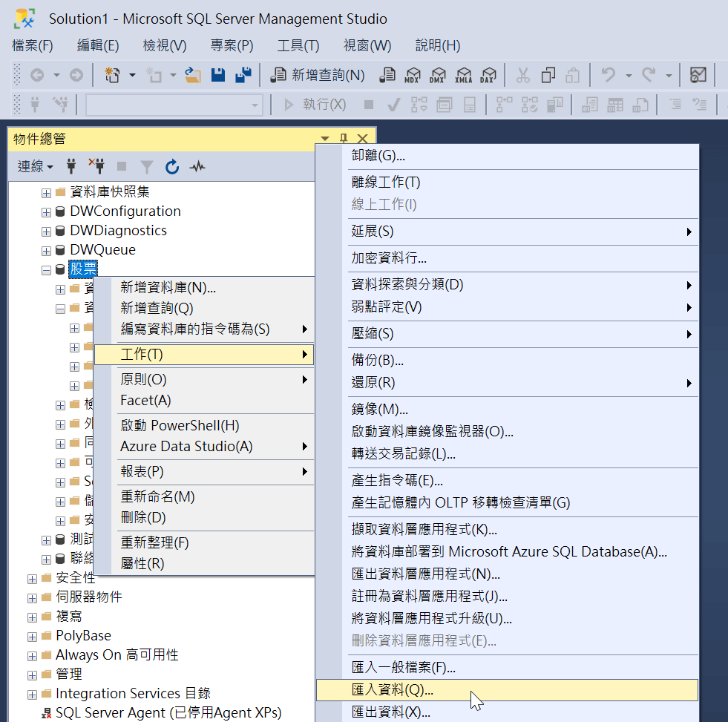Select 產生指令碼(E)... menu entry
The height and width of the screenshot is (722, 728).
coord(507,480)
